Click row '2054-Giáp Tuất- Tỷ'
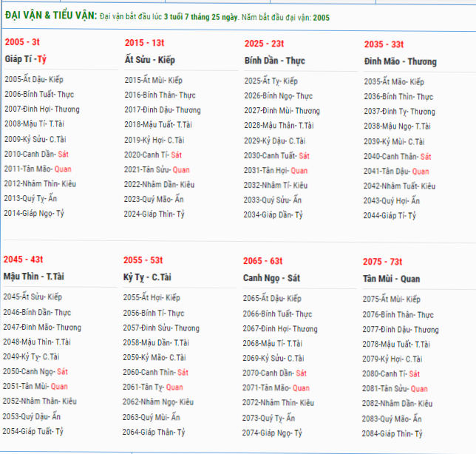Screen dimensions: 476x454 [x=33, y=431]
